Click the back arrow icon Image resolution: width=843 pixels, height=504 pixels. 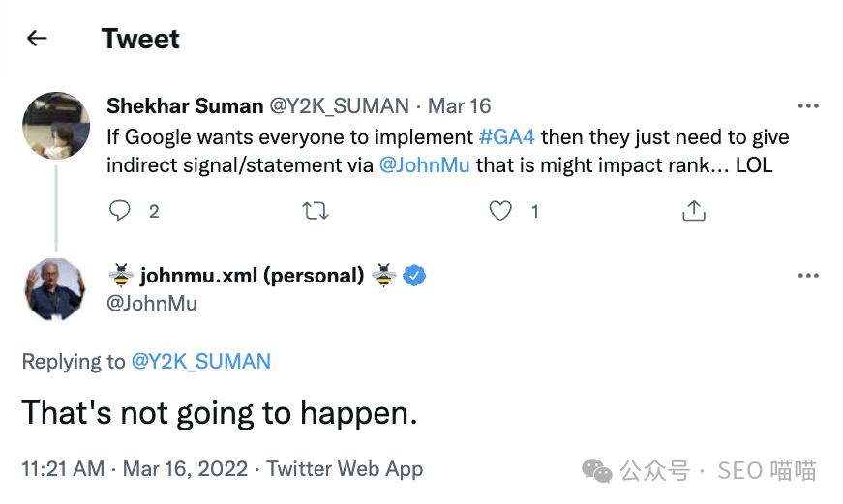coord(37,39)
